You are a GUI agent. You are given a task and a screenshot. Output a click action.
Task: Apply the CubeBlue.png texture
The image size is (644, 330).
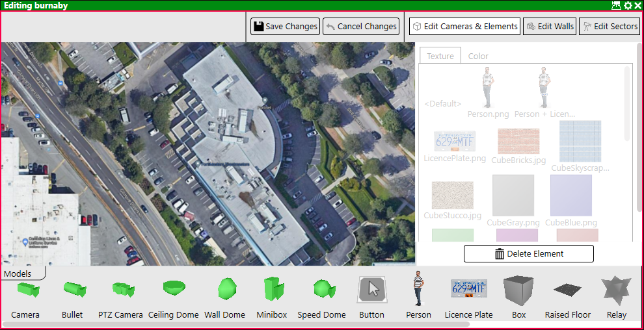571,201
